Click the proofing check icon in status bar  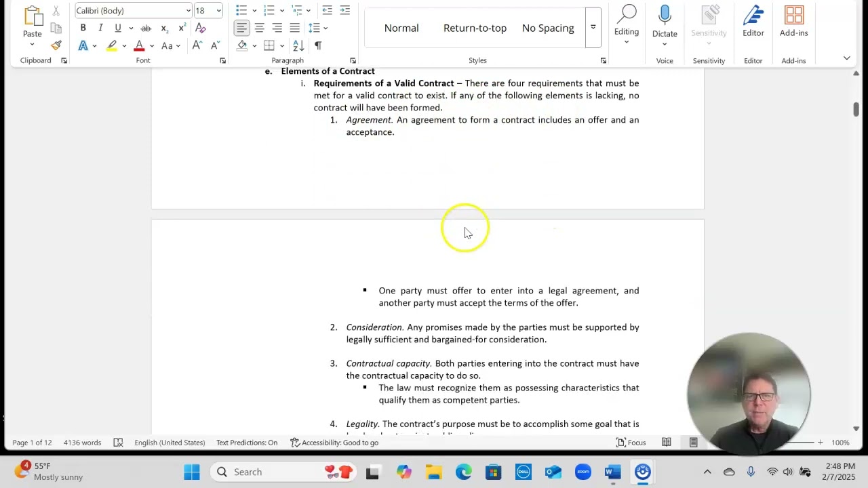(x=118, y=443)
